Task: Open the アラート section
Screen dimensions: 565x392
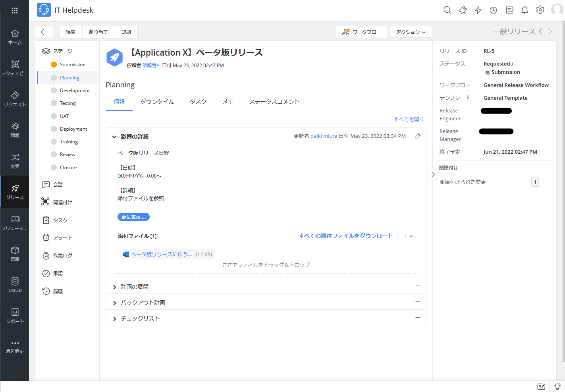Action: click(58, 238)
